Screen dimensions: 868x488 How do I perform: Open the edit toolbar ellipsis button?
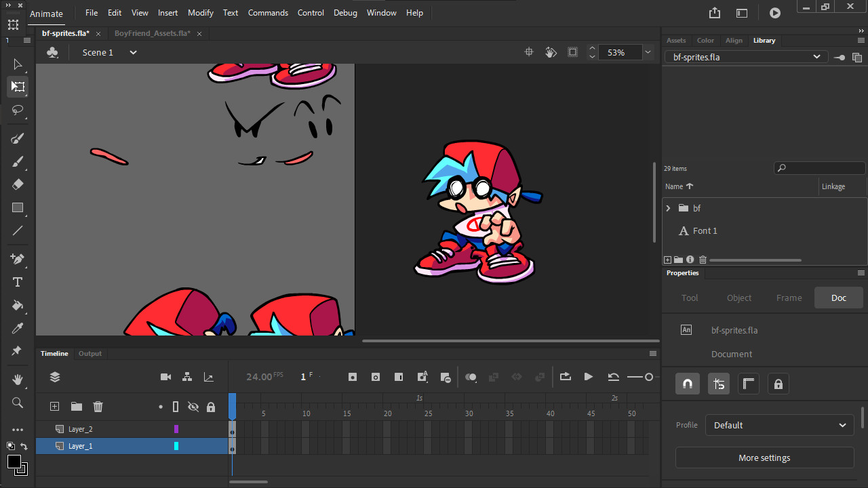[x=18, y=430]
